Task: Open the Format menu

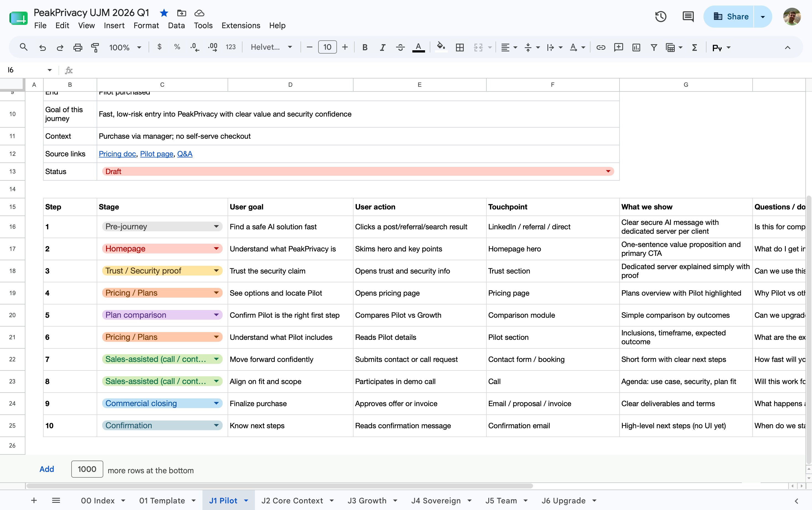Action: pyautogui.click(x=146, y=25)
